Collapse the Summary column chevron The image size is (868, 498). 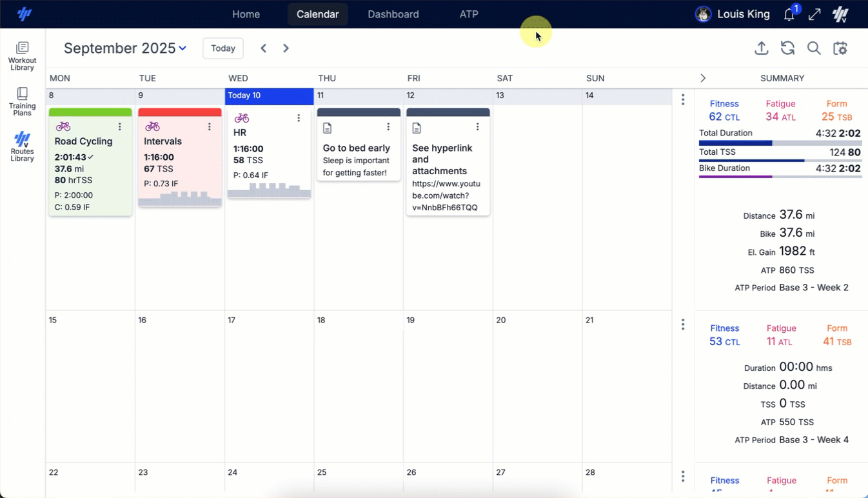click(703, 77)
